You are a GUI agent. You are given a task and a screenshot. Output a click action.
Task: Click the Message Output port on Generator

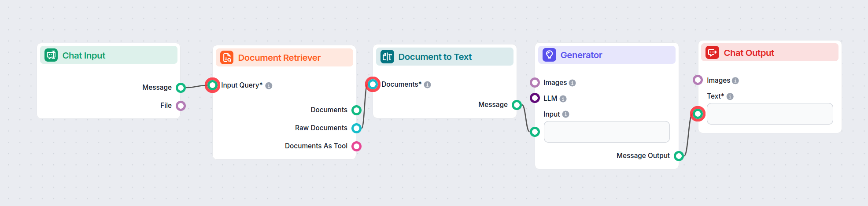pyautogui.click(x=679, y=156)
